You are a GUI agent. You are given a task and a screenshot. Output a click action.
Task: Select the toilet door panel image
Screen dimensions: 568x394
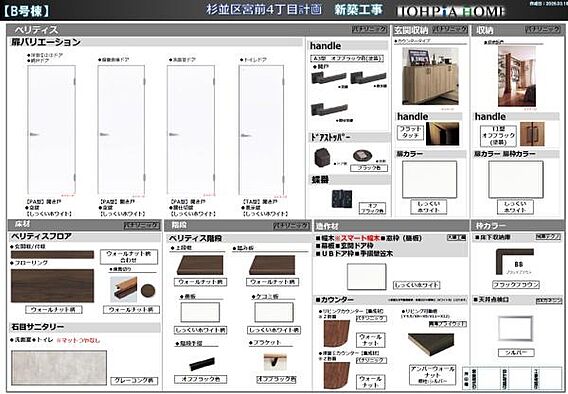pos(261,130)
